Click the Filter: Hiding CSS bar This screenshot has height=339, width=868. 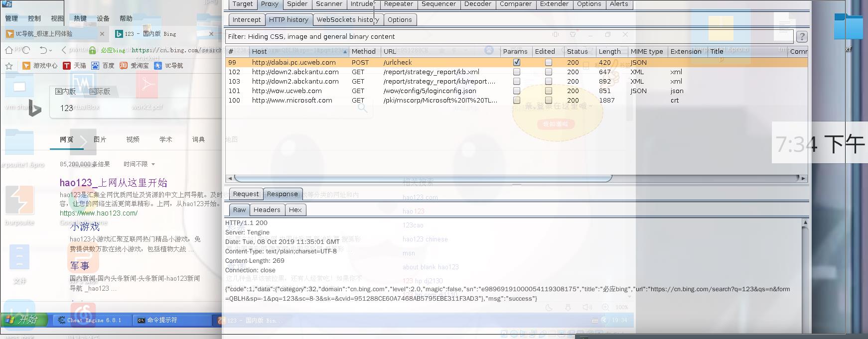[x=509, y=36]
